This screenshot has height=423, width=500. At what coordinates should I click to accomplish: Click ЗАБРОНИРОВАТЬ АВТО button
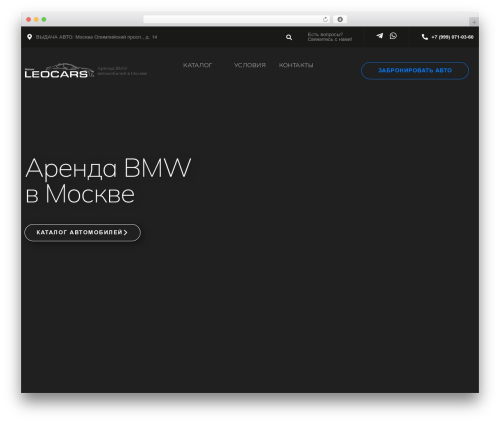pyautogui.click(x=415, y=71)
